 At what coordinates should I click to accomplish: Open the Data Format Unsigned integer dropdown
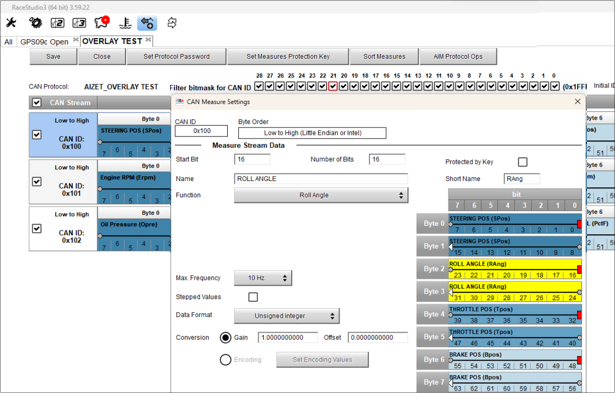point(287,316)
